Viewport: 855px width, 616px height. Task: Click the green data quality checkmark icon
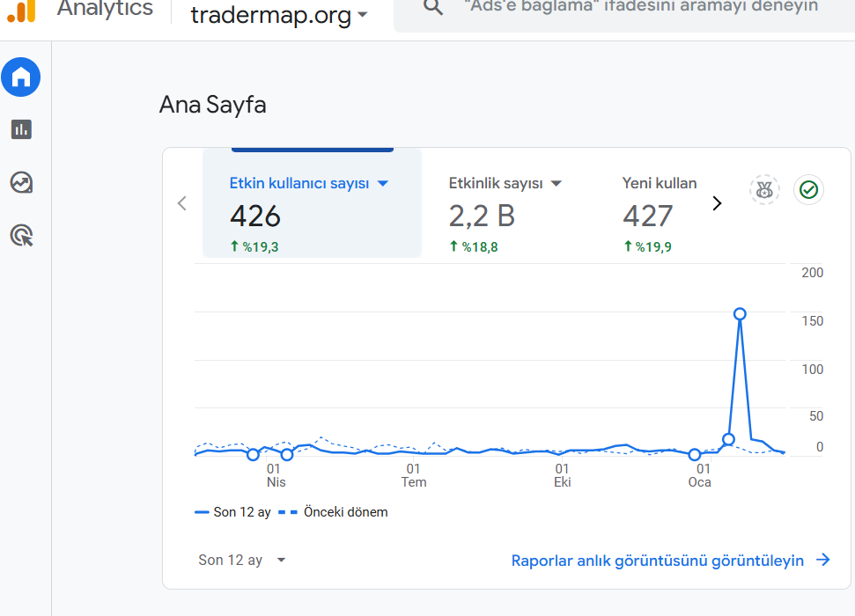click(x=808, y=190)
